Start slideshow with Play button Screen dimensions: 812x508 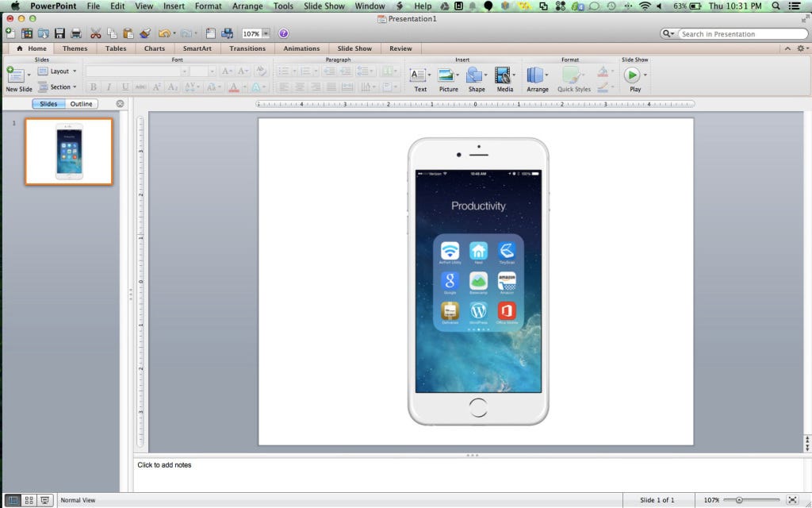point(632,75)
